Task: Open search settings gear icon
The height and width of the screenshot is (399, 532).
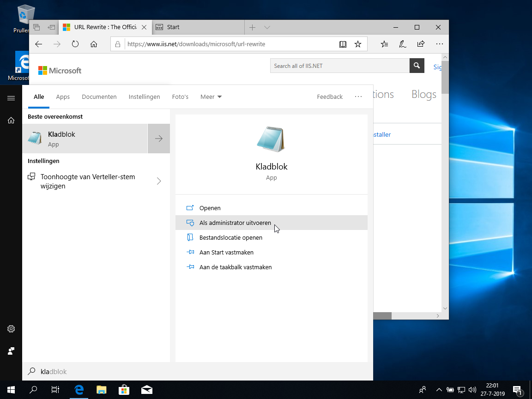Action: coord(11,329)
